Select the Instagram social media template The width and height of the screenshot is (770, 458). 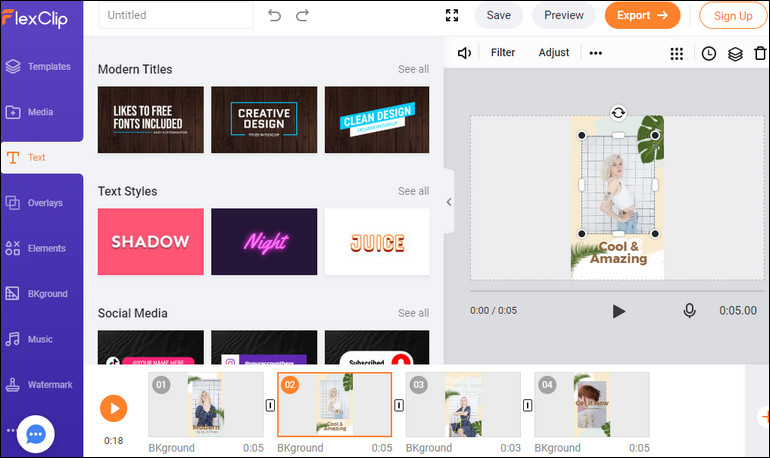[x=264, y=347]
